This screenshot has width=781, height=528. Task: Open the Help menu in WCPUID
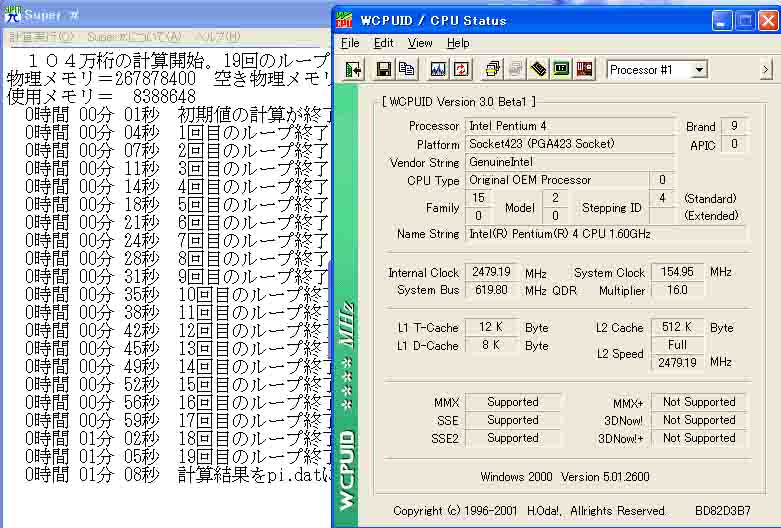pyautogui.click(x=458, y=43)
